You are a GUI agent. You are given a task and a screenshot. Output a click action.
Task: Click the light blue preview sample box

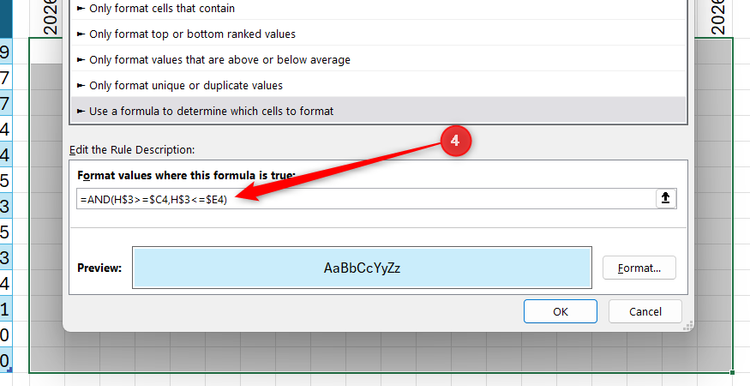tap(362, 268)
